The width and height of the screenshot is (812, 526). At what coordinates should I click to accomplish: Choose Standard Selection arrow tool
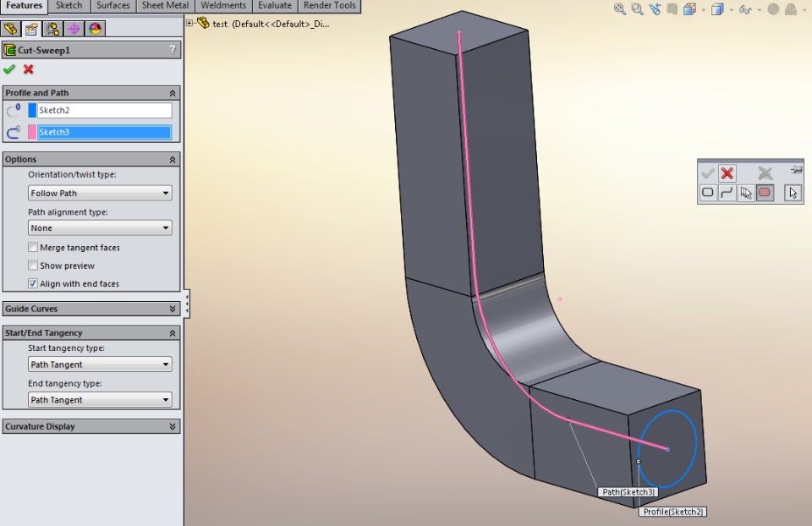(793, 193)
